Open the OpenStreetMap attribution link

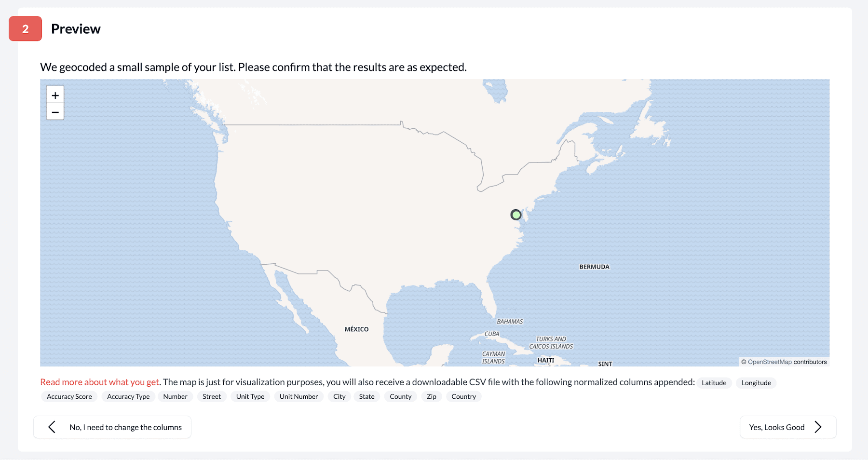770,362
